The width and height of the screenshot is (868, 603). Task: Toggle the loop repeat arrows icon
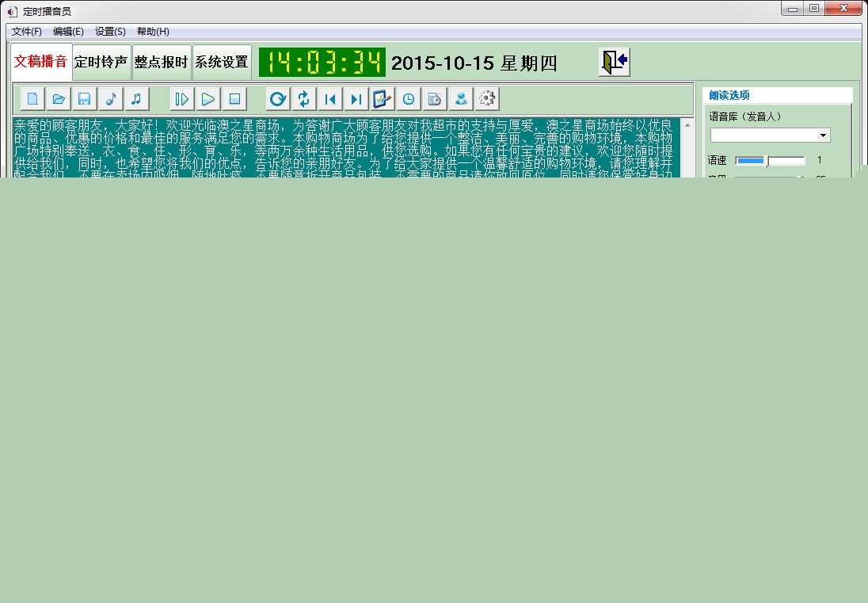(x=303, y=99)
